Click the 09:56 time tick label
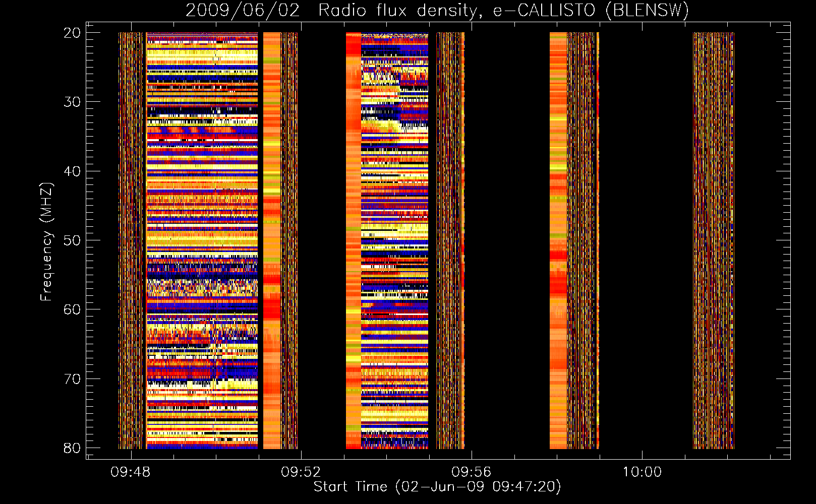The width and height of the screenshot is (816, 504). pos(472,472)
